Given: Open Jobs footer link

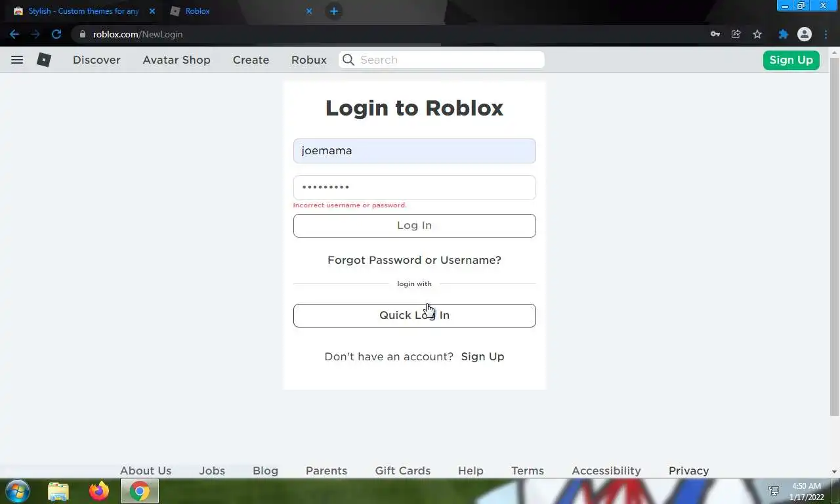Looking at the screenshot, I should pyautogui.click(x=212, y=471).
